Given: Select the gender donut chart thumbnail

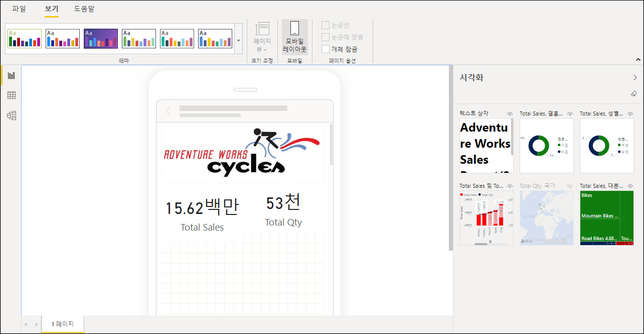Looking at the screenshot, I should click(607, 146).
